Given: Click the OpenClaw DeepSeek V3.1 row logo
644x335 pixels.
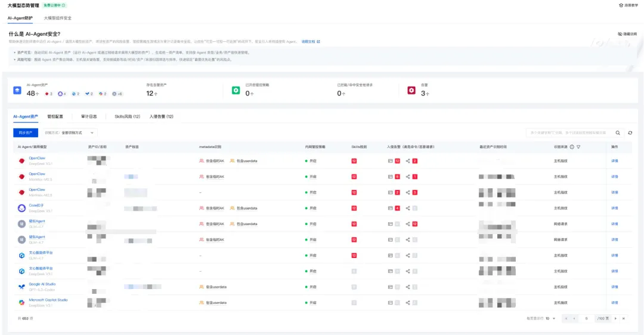Looking at the screenshot, I should 22,161.
